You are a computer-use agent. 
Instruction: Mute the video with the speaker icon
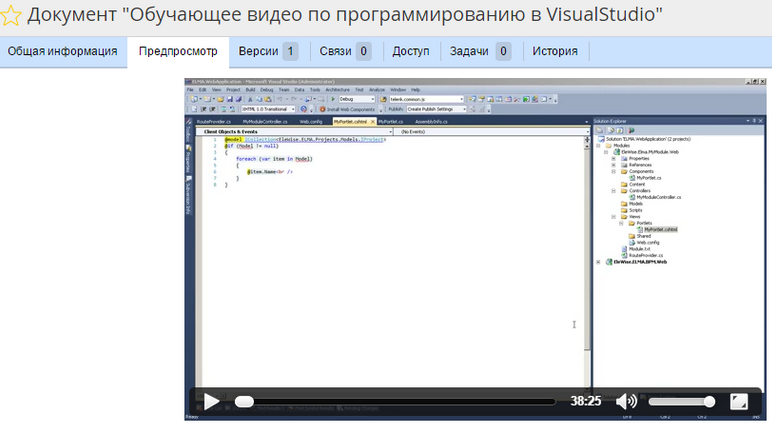click(x=626, y=401)
